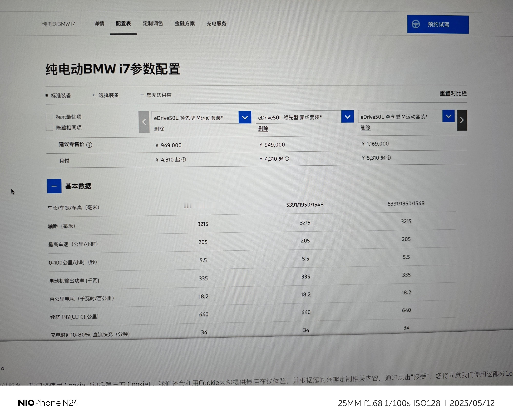
Task: Click the 标准装备 legend label
Action: [61, 96]
